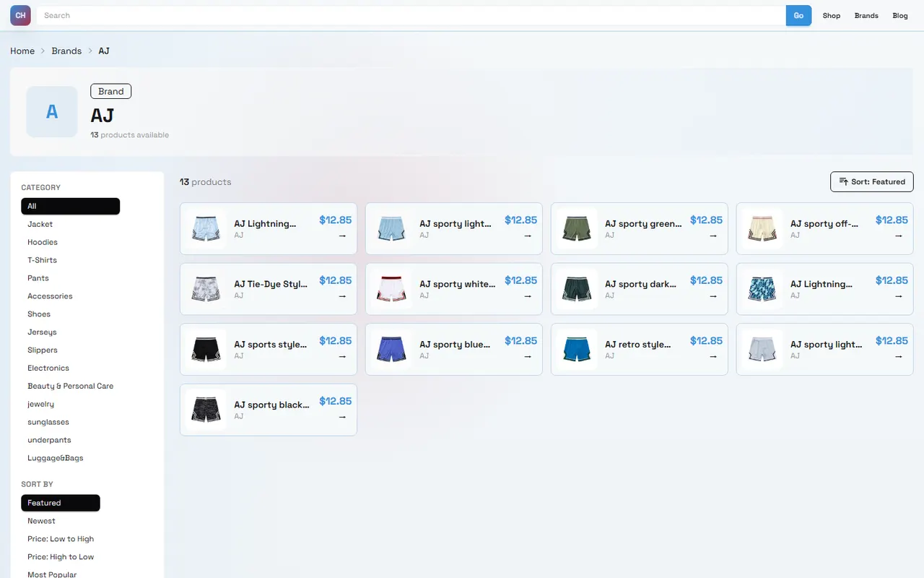Choose Beauty & Personal Care category
924x578 pixels.
click(x=70, y=386)
